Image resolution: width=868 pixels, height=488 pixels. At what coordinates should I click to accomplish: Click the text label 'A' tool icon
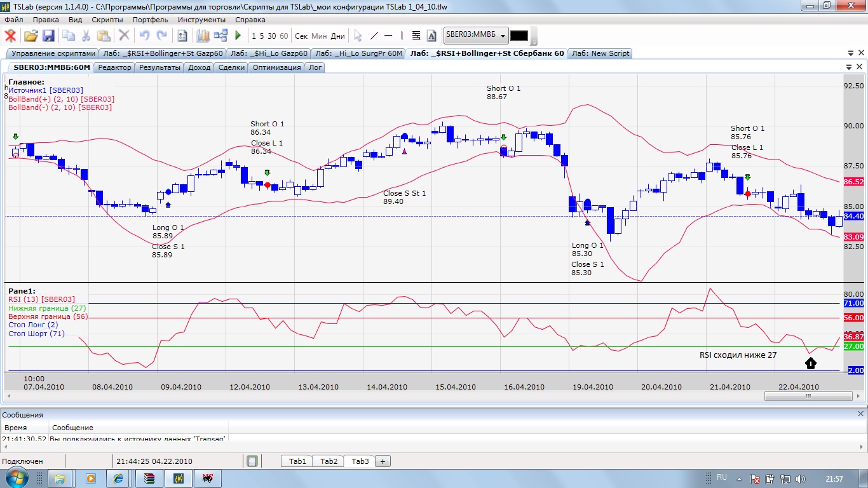point(431,36)
